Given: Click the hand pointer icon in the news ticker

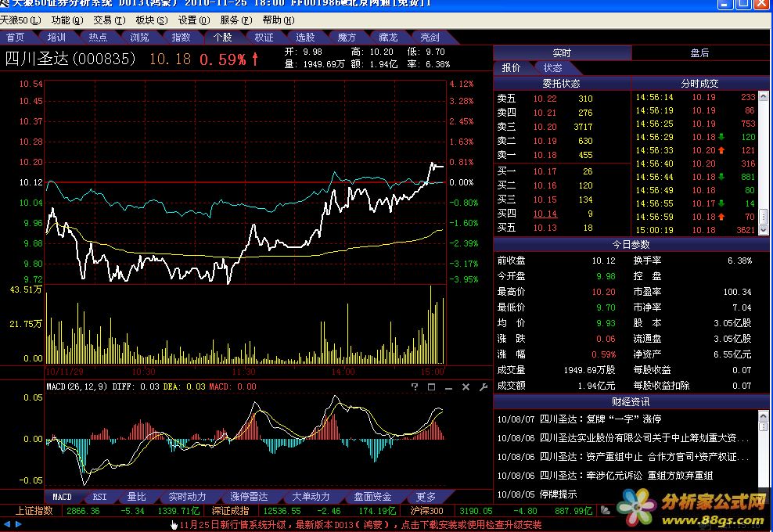Looking at the screenshot, I should click(174, 525).
